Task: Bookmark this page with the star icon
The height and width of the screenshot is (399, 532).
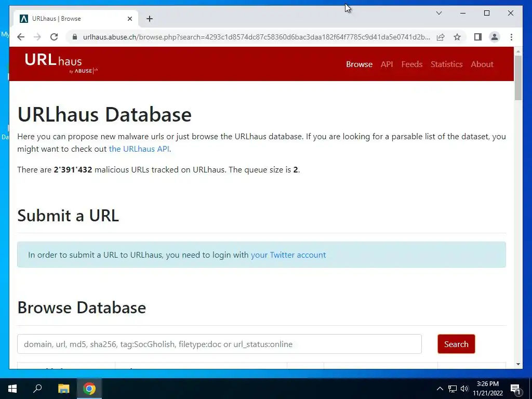Action: pos(457,37)
